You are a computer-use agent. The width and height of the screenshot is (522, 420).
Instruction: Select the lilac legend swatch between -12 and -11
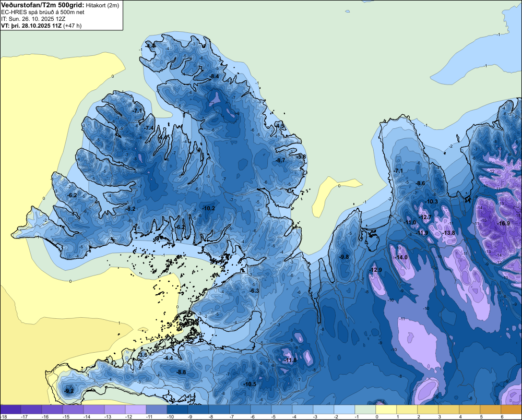coord(136,410)
